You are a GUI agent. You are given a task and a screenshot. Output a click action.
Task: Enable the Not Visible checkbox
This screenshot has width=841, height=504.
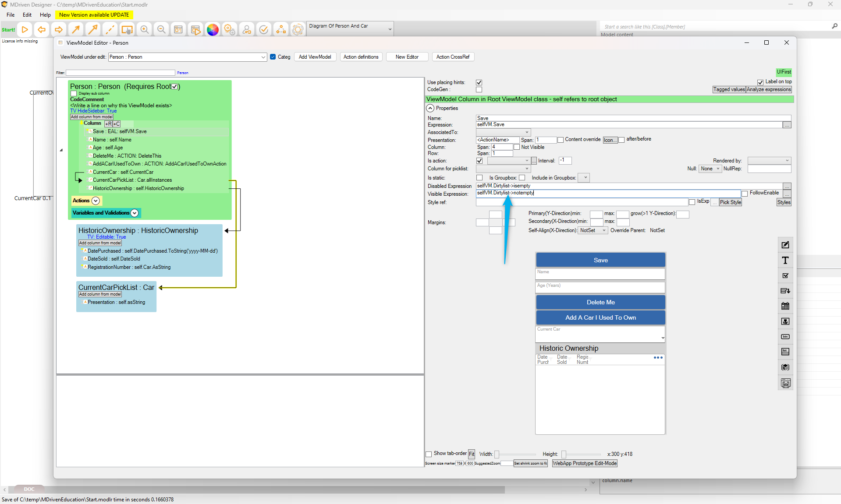tap(517, 147)
